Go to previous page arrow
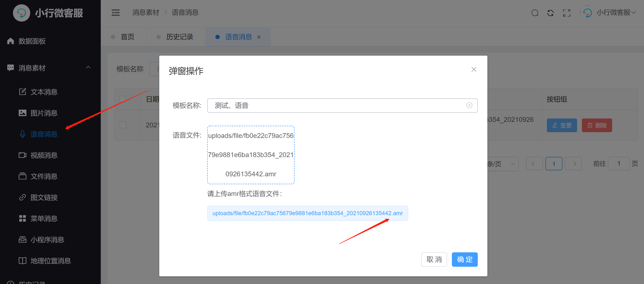Screen dimensions: 644x284 tap(534, 164)
